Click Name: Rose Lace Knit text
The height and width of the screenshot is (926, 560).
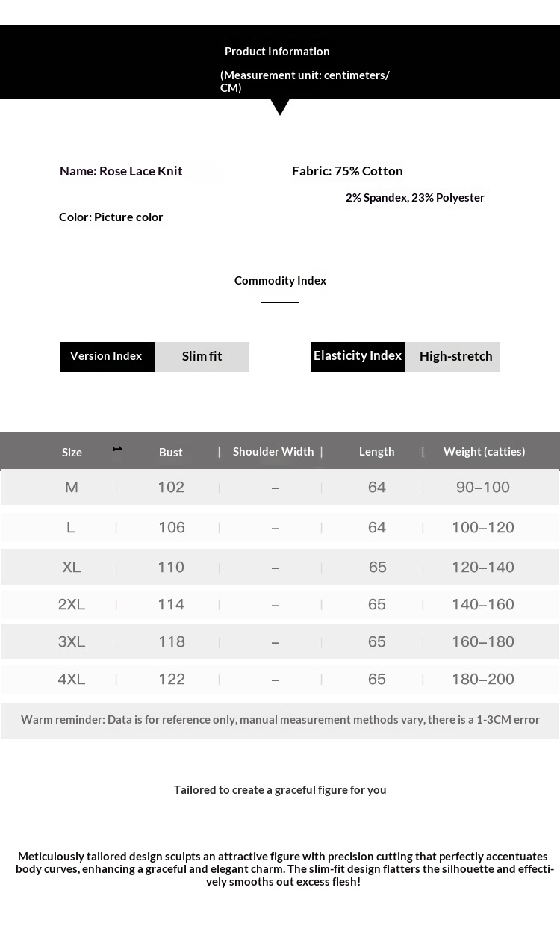coord(121,171)
